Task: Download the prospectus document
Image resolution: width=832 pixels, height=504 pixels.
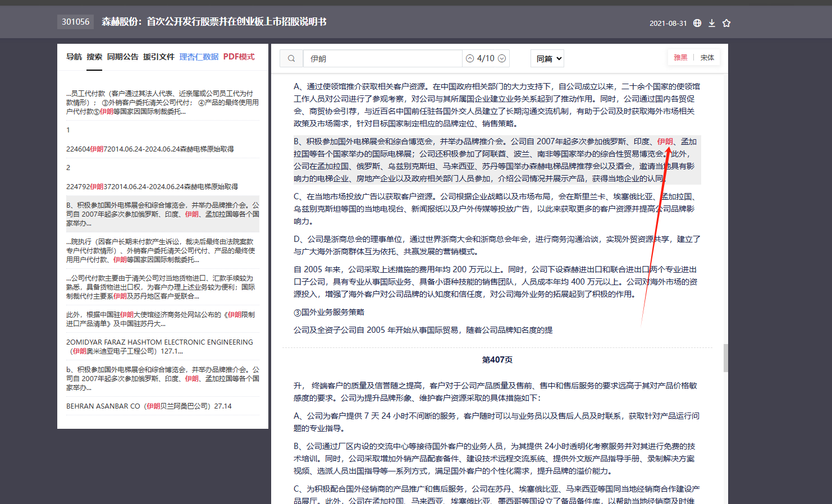Action: 712,23
